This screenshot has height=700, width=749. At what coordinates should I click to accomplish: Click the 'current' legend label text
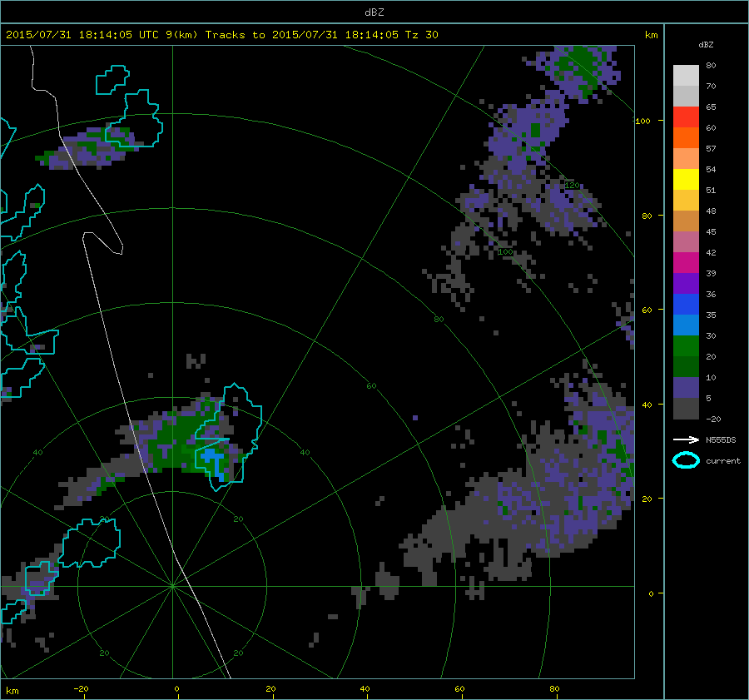(722, 460)
